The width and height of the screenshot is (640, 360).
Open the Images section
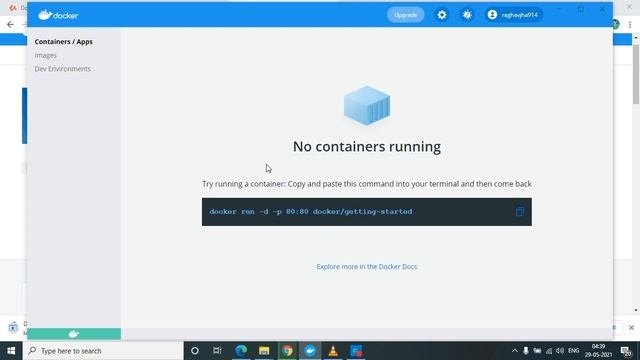tap(45, 55)
